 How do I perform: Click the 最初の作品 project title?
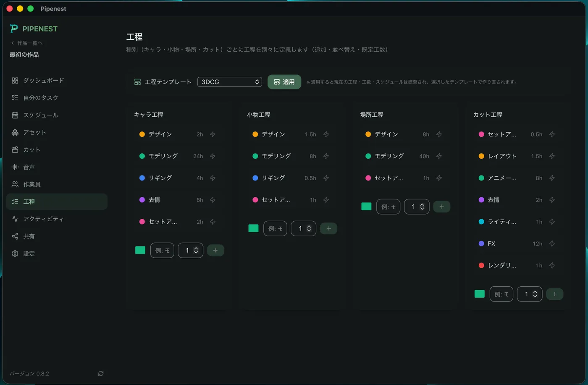[x=24, y=55]
